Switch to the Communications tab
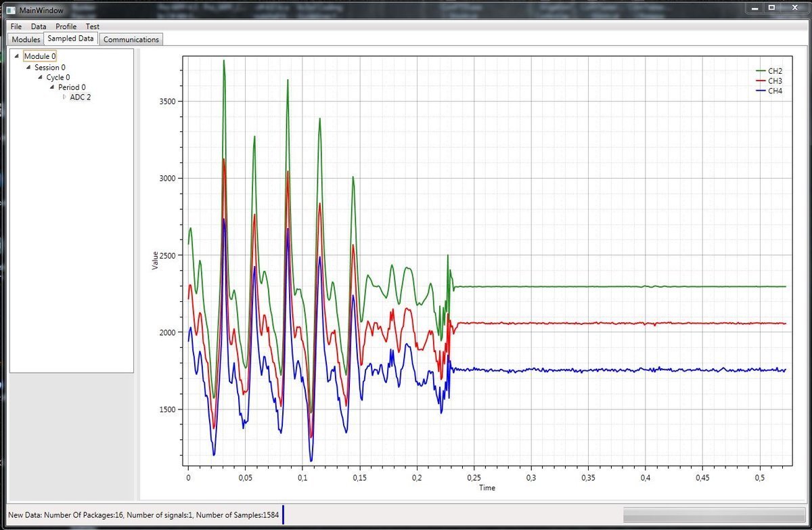812x530 pixels. (131, 39)
